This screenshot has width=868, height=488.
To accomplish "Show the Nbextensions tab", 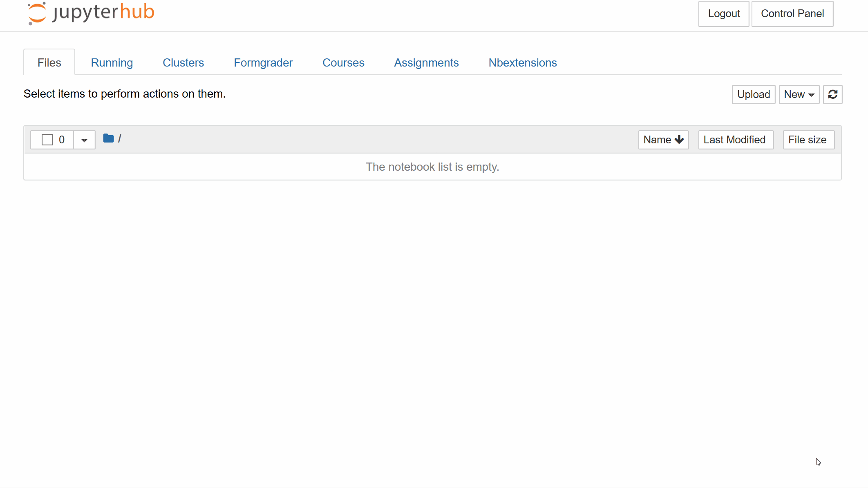I will click(523, 62).
